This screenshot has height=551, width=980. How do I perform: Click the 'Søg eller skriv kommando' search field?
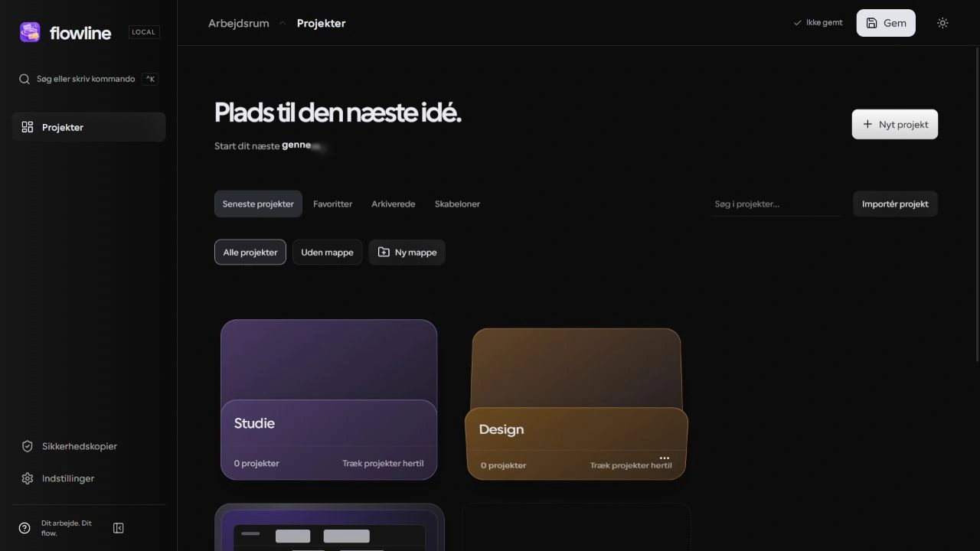tap(89, 79)
